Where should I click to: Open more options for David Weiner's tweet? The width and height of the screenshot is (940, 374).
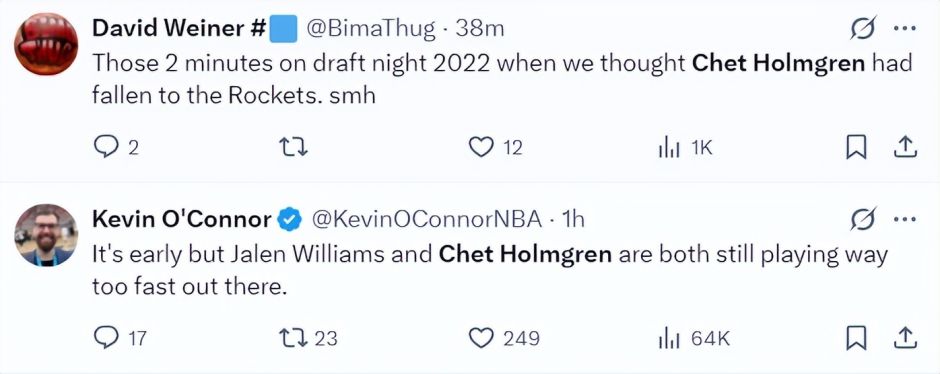click(905, 28)
